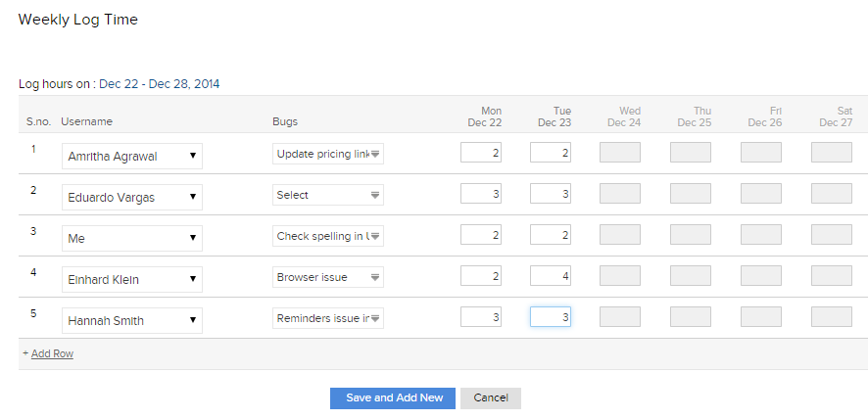868x420 pixels.
Task: Open Einhard Klein username dropdown
Action: (x=132, y=279)
